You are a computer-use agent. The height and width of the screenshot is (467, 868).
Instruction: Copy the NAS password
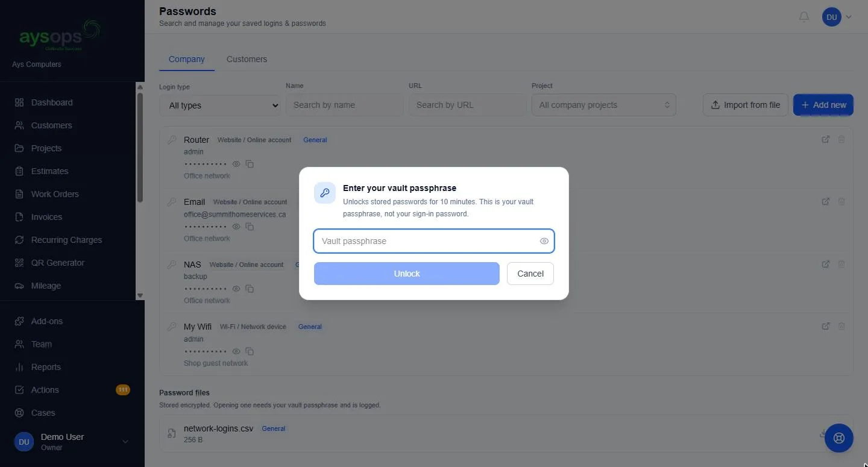click(250, 289)
